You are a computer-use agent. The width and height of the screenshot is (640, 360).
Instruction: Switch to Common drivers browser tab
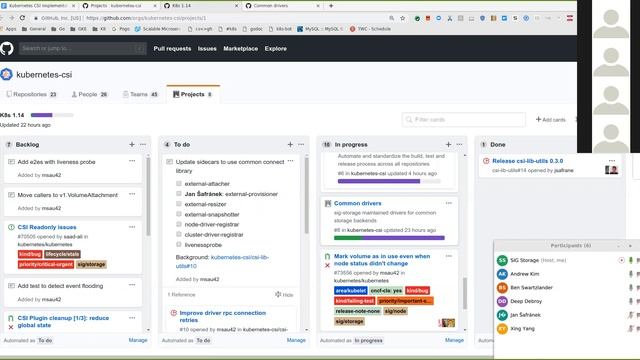tap(282, 6)
